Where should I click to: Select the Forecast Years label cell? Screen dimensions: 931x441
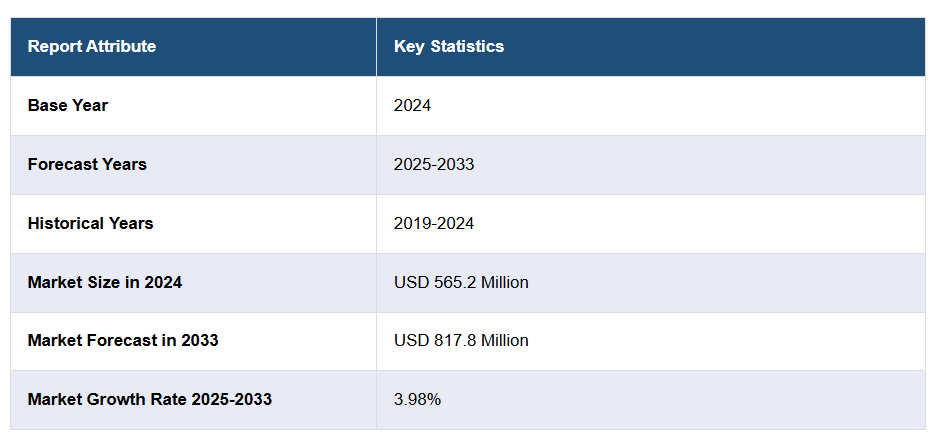click(87, 164)
